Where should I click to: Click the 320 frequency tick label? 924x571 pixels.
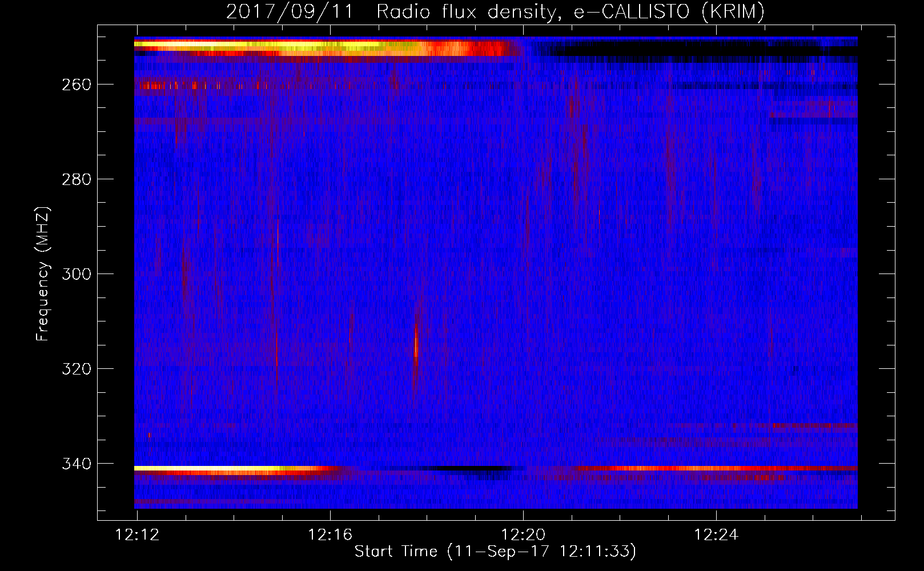[77, 369]
